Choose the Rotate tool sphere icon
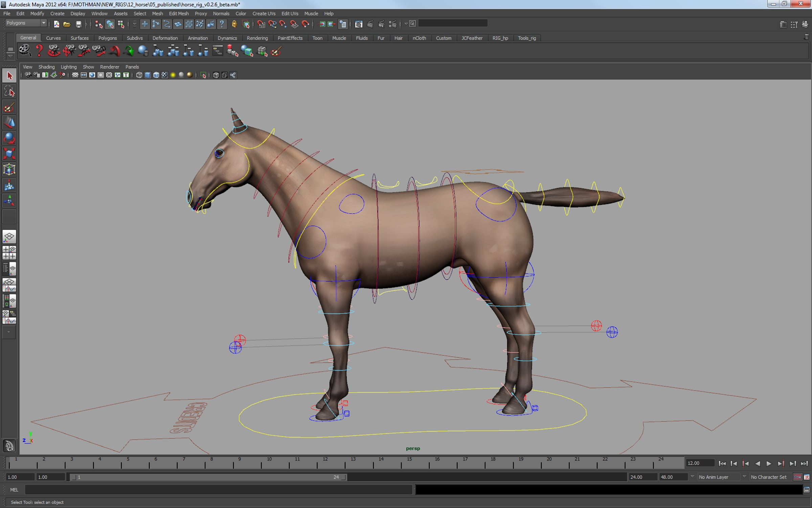Viewport: 812px width, 508px height. coord(9,138)
